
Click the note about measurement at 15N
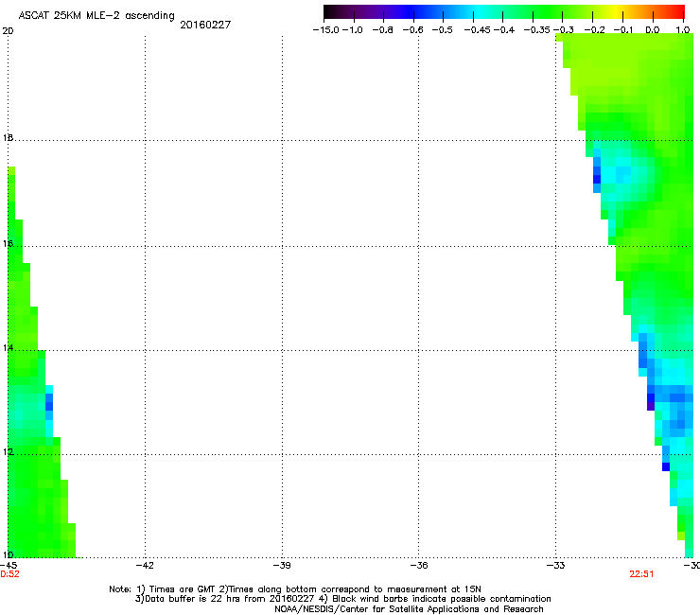coord(355,589)
